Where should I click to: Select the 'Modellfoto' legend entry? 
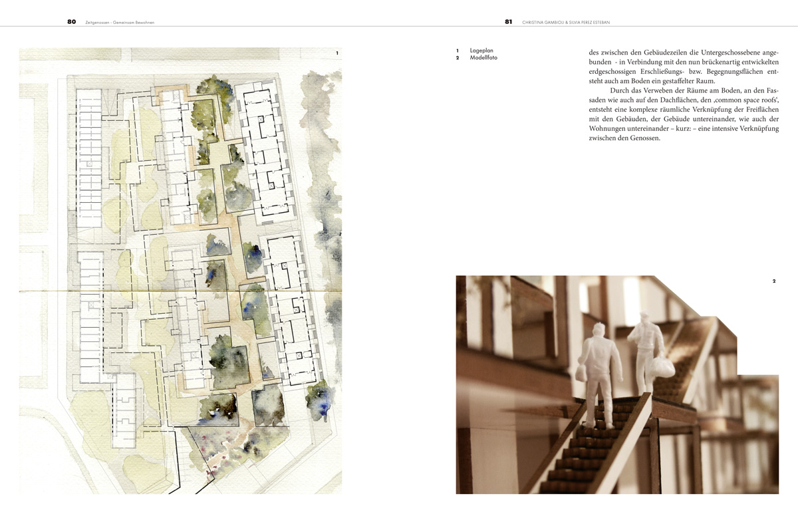coord(483,58)
